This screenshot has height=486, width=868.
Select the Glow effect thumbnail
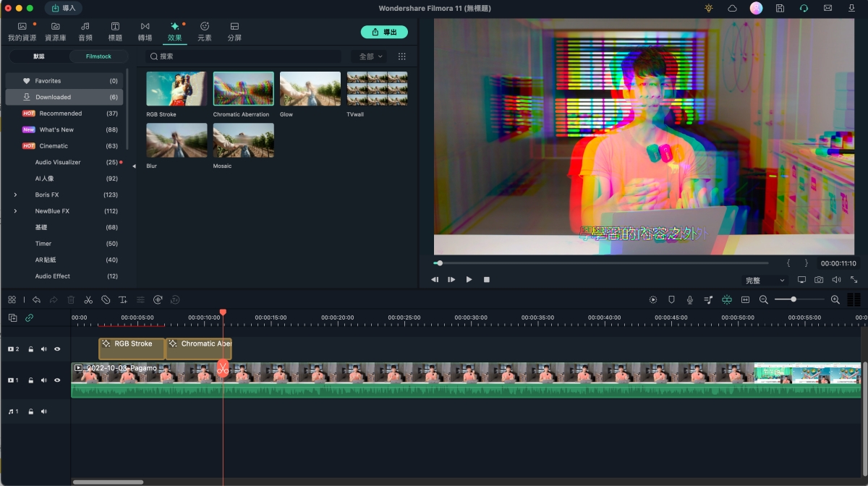point(310,89)
